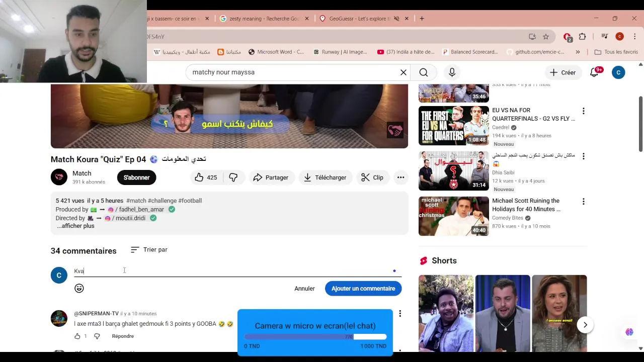The width and height of the screenshot is (644, 362).
Task: Open the 'Runway | AI Image...' bookmark
Action: click(340, 52)
